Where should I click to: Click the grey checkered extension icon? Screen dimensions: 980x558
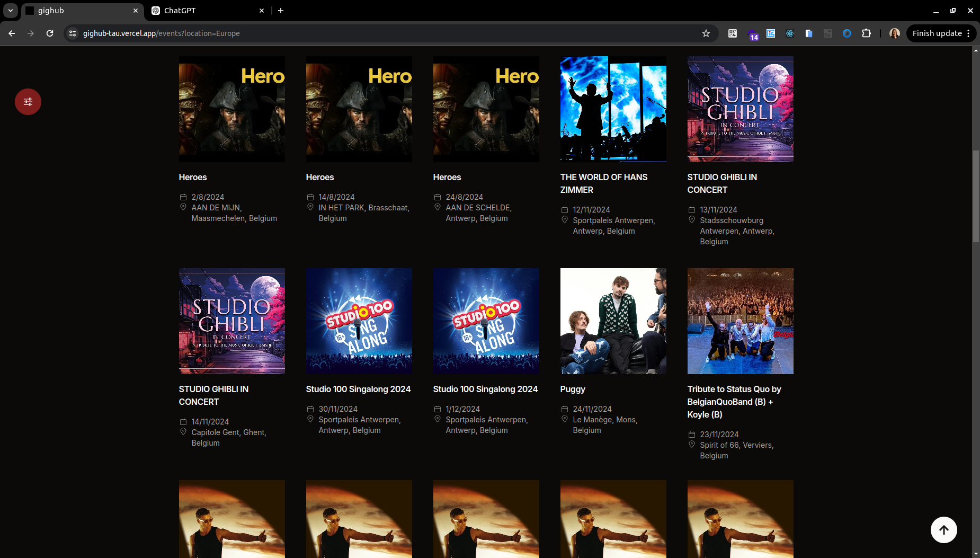click(828, 33)
